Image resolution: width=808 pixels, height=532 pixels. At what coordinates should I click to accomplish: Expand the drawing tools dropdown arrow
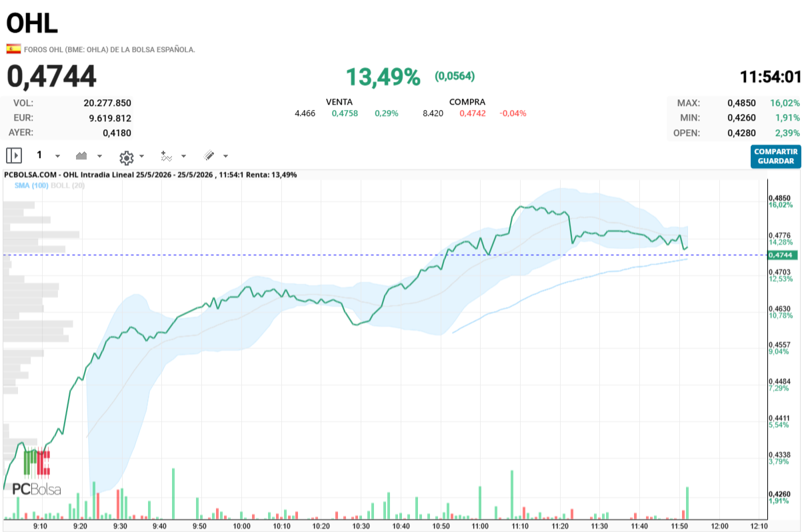[x=225, y=156]
